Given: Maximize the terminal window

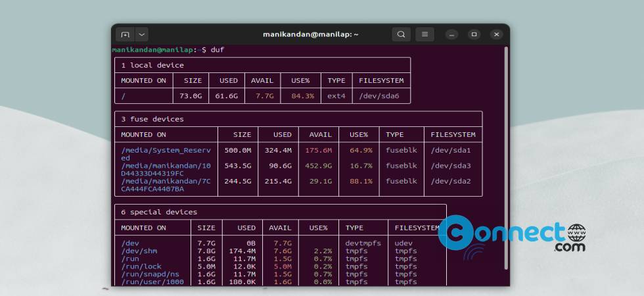Looking at the screenshot, I should (x=474, y=34).
